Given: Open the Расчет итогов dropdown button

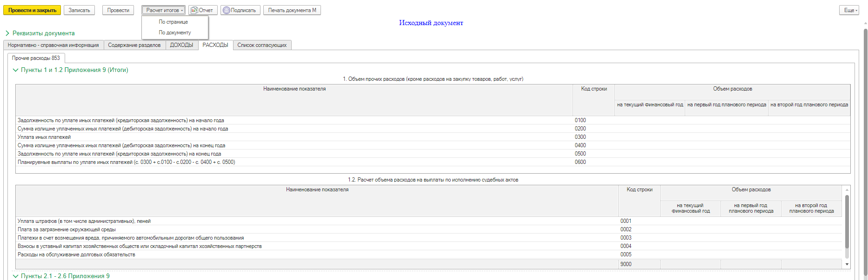Looking at the screenshot, I should [x=163, y=10].
